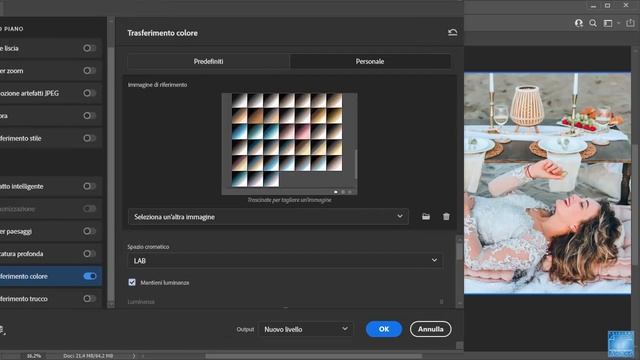Click the Annulla button
This screenshot has height=360, width=640.
click(431, 329)
